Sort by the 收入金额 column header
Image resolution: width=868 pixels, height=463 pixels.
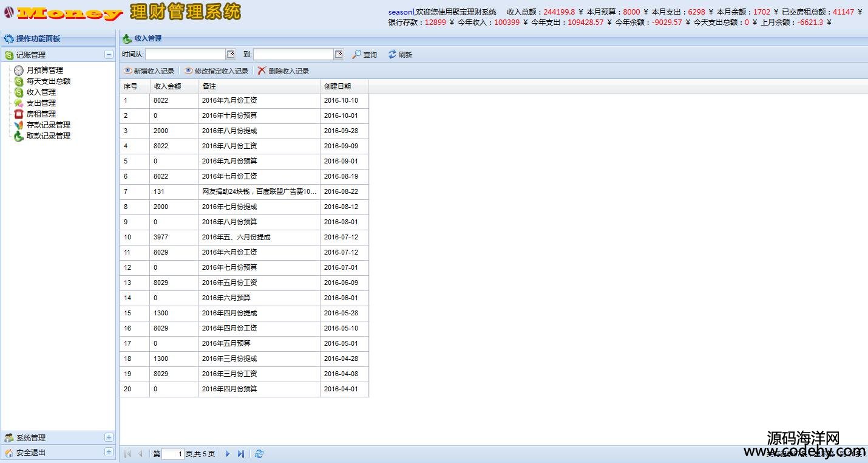(x=168, y=86)
